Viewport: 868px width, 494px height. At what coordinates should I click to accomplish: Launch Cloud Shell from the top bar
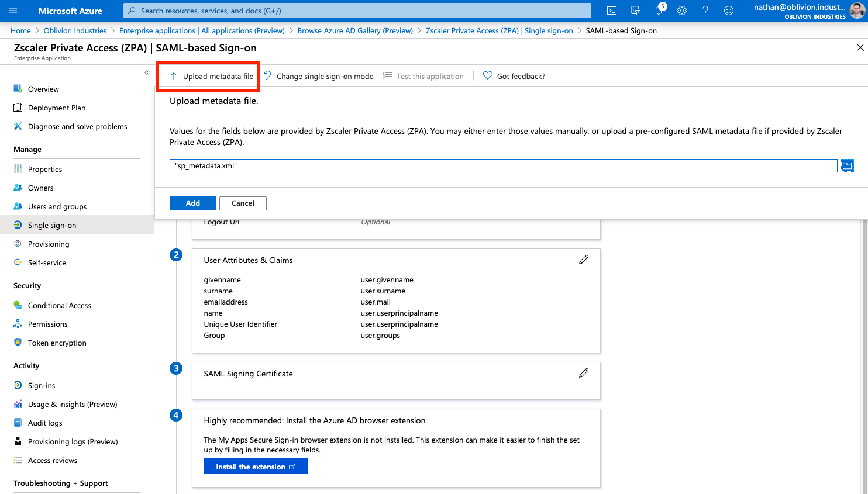(612, 11)
